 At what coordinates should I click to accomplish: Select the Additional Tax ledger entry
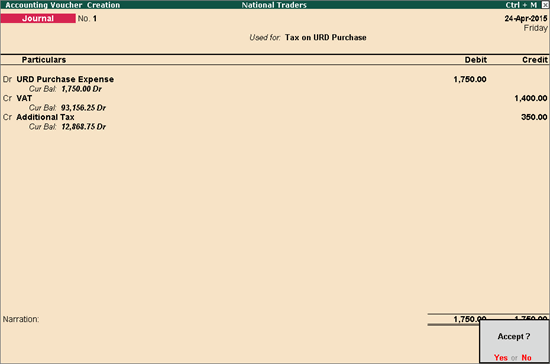pyautogui.click(x=45, y=117)
